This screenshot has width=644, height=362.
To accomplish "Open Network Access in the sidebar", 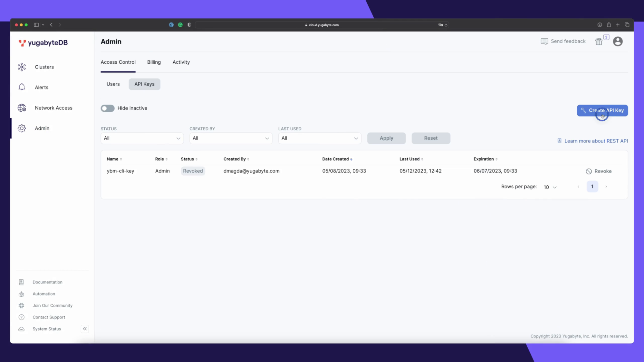I will tap(53, 108).
